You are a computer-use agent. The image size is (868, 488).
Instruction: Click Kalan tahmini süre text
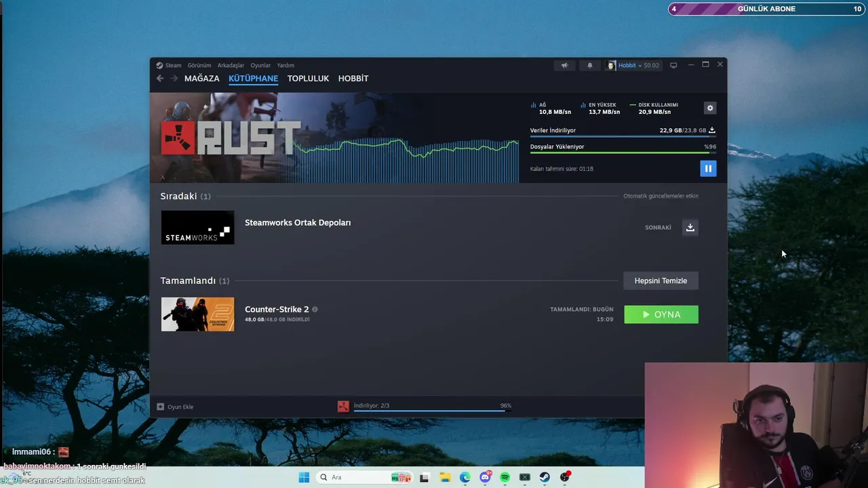561,169
